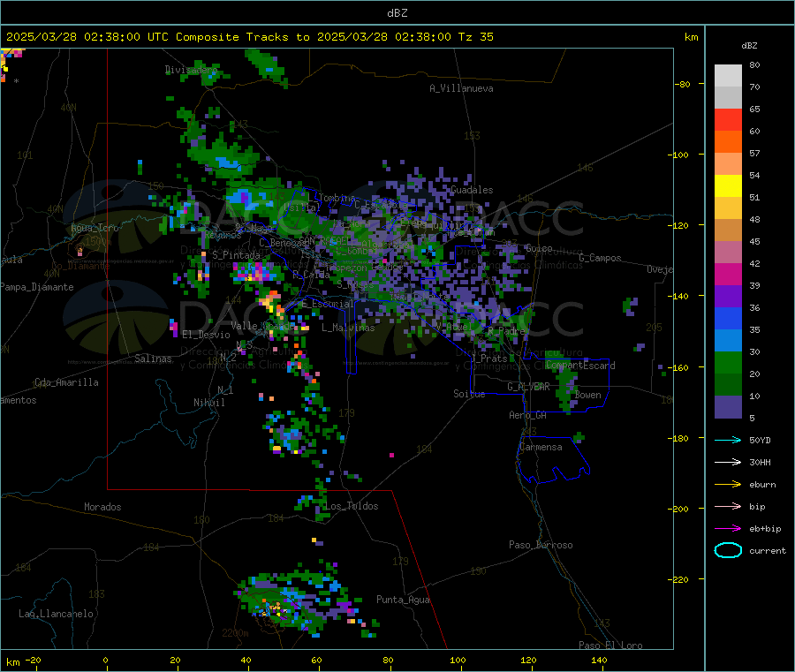
Task: Select the light grey 70-80 dBZ swatch
Action: pos(728,76)
